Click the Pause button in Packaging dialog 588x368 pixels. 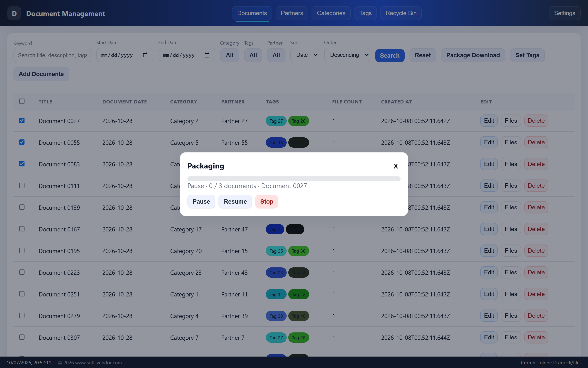[x=201, y=202]
